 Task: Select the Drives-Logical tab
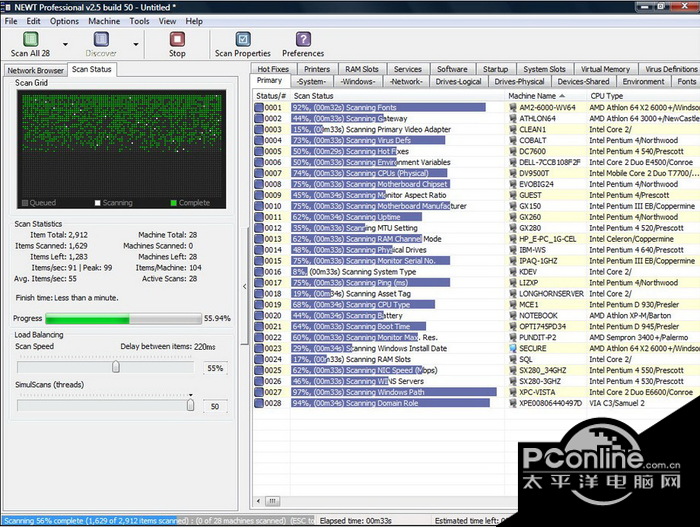pos(456,82)
